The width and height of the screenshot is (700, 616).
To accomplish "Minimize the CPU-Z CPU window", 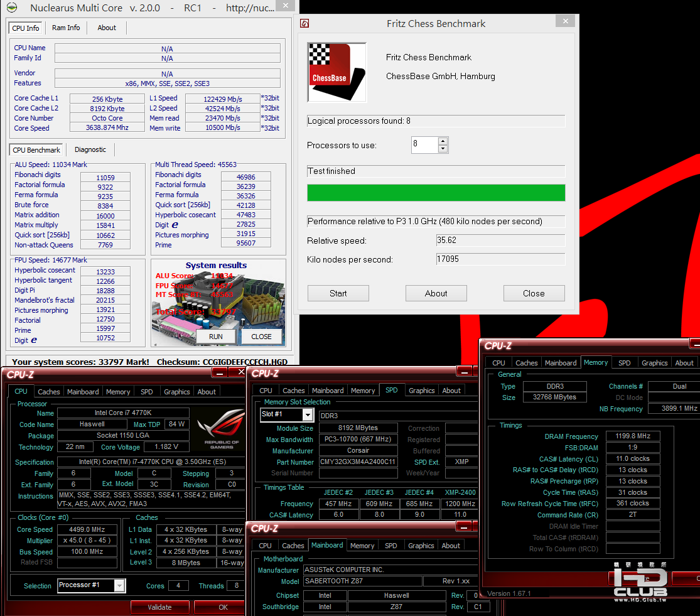I will [x=219, y=372].
